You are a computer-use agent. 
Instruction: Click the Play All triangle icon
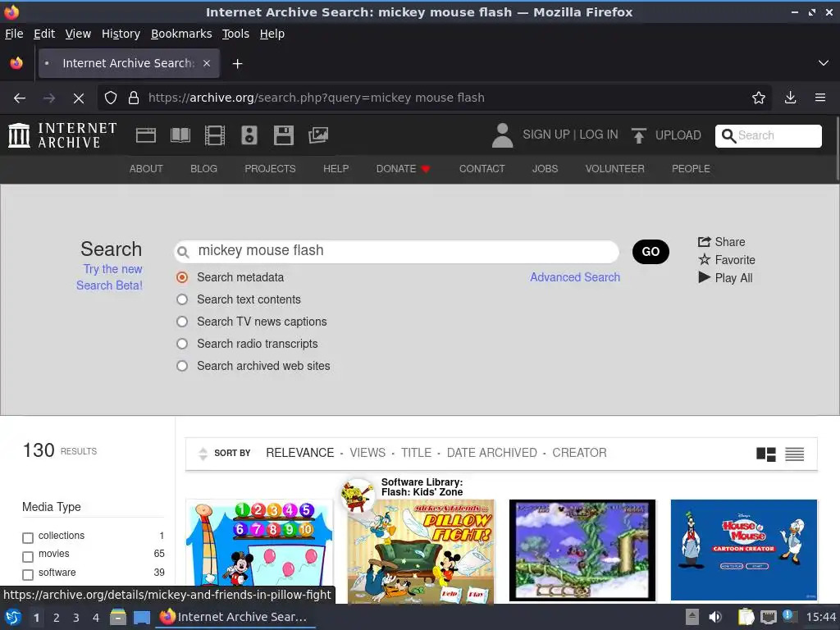(704, 277)
